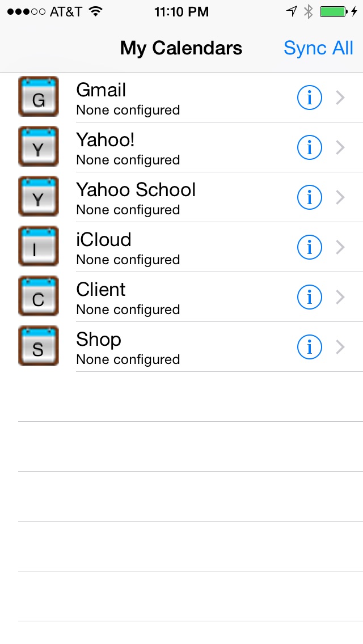Select the Shop calendar icon
Image resolution: width=363 pixels, height=644 pixels.
(38, 346)
